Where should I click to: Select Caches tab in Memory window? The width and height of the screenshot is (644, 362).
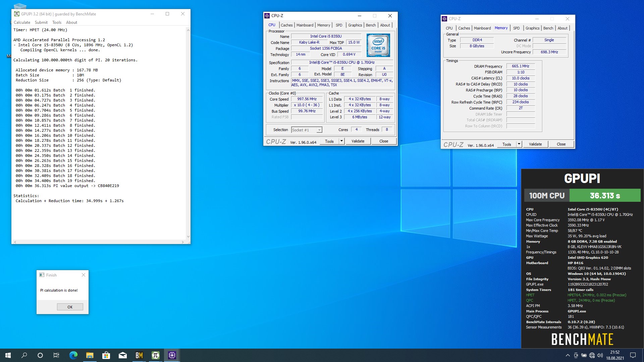coord(464,28)
